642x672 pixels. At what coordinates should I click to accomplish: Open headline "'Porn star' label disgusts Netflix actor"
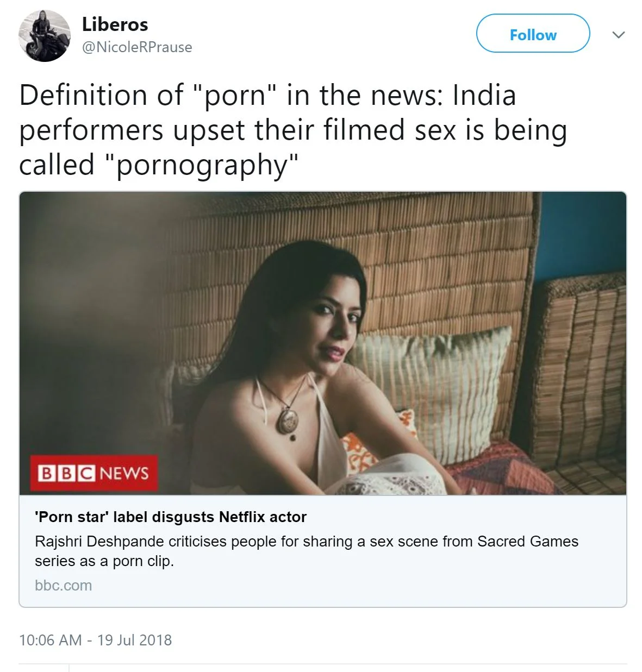pos(171,517)
